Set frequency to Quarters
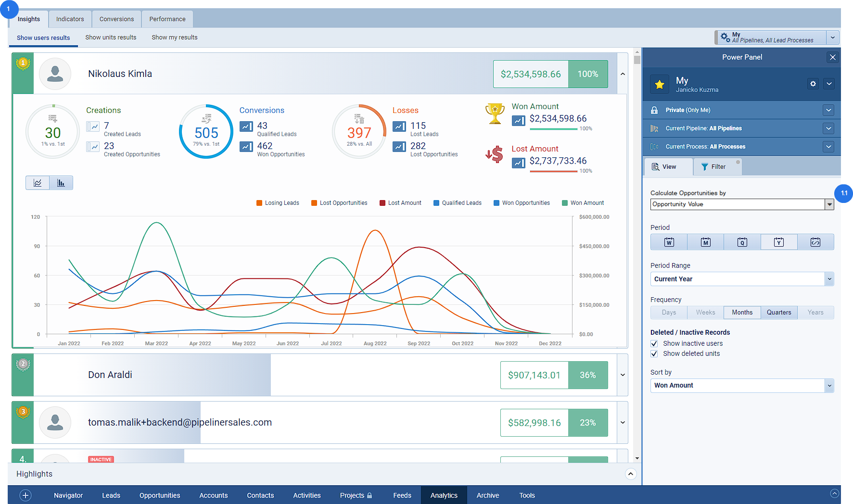 [778, 313]
